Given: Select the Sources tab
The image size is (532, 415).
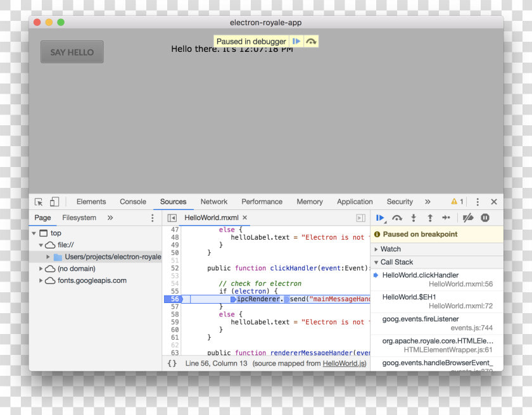Looking at the screenshot, I should (x=173, y=202).
